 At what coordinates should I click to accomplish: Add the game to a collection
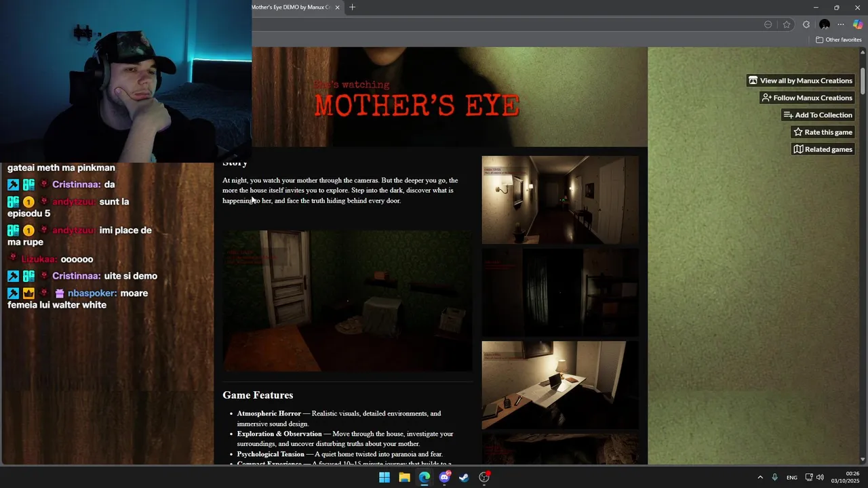(818, 115)
